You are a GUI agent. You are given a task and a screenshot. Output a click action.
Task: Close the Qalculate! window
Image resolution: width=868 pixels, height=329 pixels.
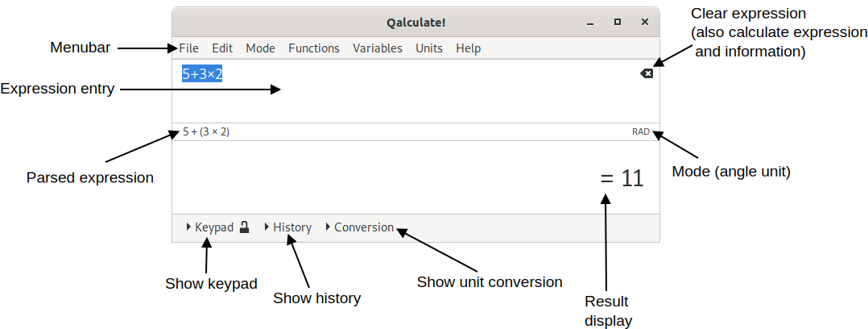coord(644,22)
